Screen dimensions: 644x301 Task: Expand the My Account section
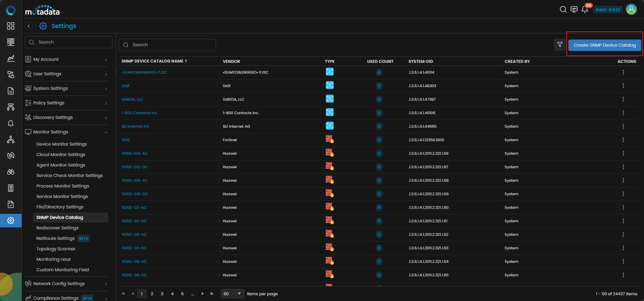tap(66, 59)
